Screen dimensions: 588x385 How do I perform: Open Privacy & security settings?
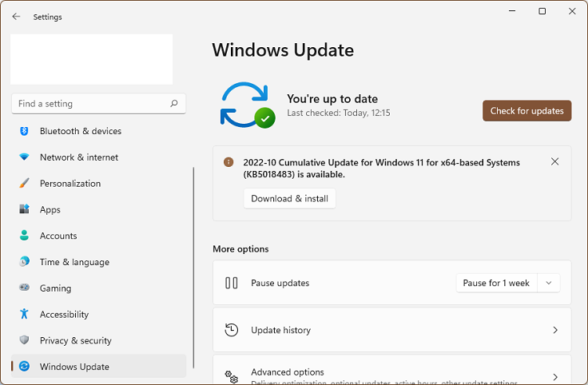coord(98,340)
